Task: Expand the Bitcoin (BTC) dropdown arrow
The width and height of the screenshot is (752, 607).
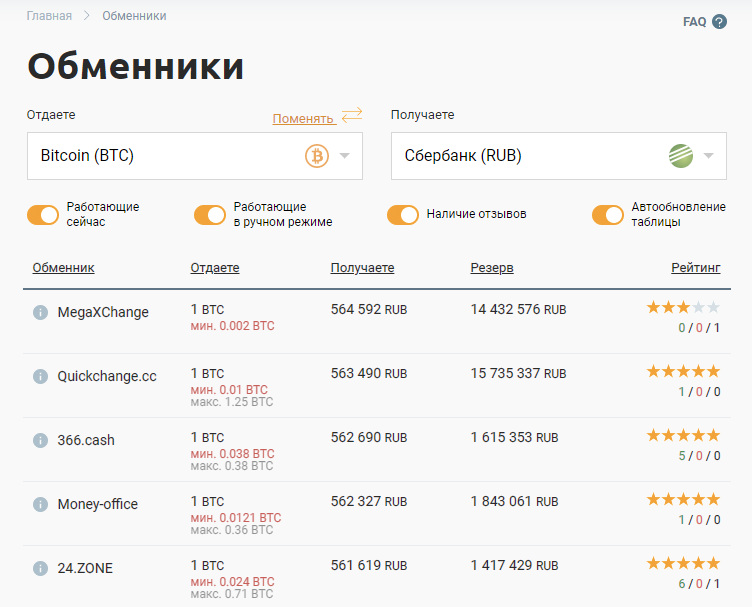Action: click(x=344, y=155)
